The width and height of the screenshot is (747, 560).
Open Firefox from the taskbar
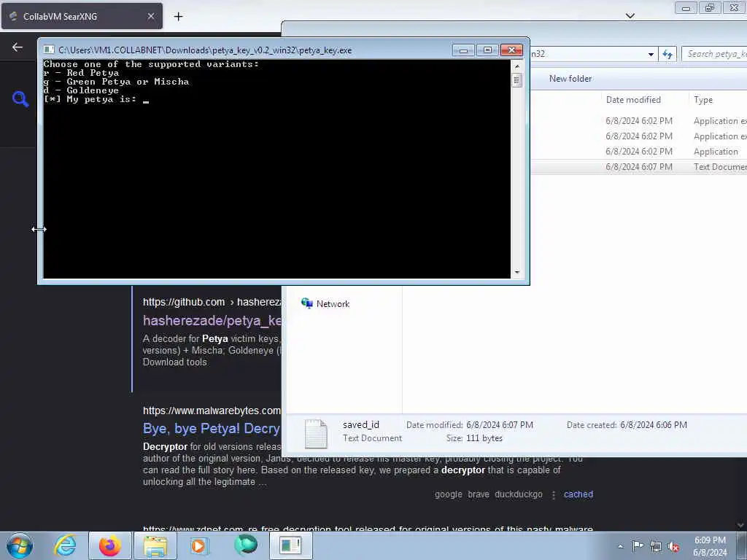[109, 545]
